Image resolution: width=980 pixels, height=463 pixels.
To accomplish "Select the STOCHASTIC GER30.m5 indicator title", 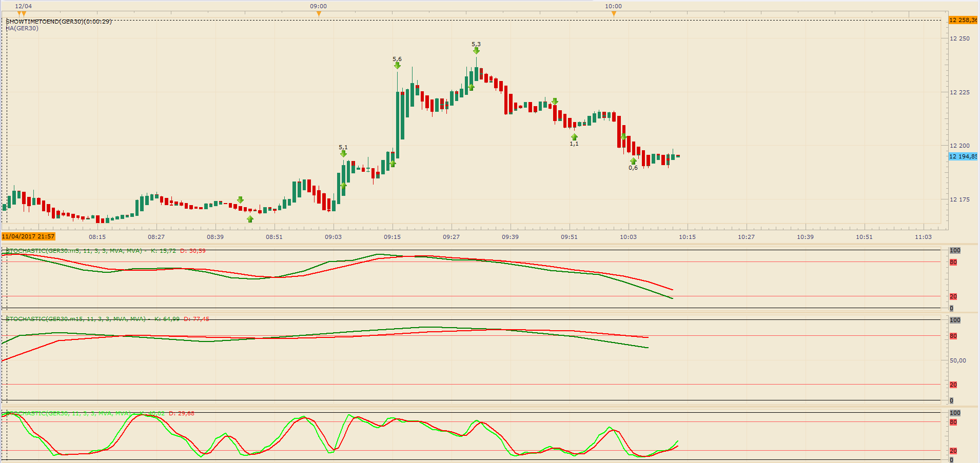I will (x=74, y=251).
